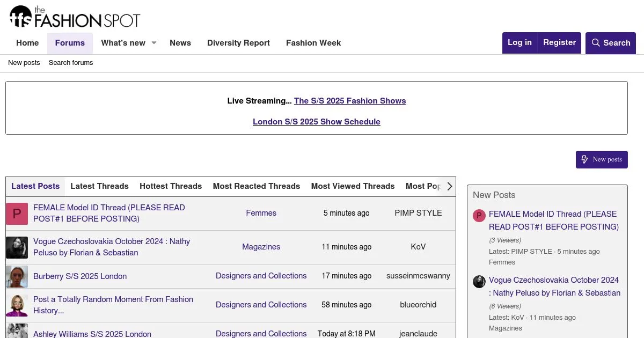Go to the Home menu item
Viewport: 644px width, 338px height.
(x=27, y=43)
